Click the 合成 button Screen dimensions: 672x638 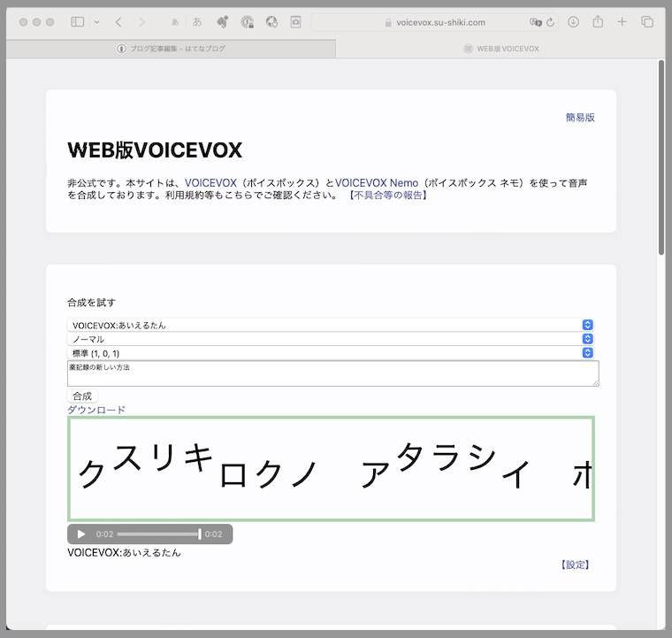pyautogui.click(x=82, y=396)
